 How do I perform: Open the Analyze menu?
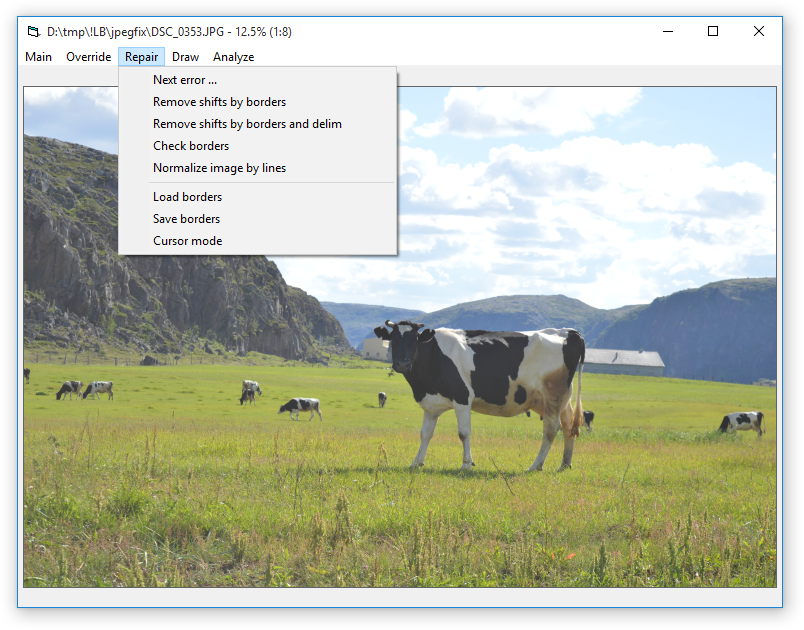[x=233, y=57]
